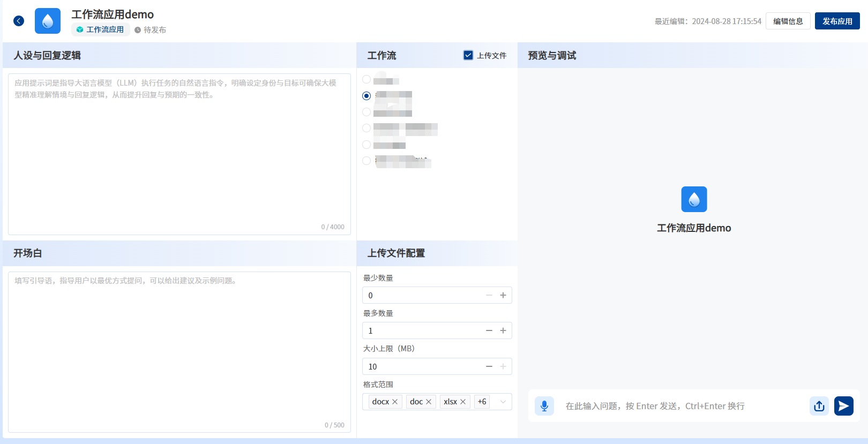Open 编辑信息 to edit app info
Image resolution: width=868 pixels, height=444 pixels.
tap(788, 21)
